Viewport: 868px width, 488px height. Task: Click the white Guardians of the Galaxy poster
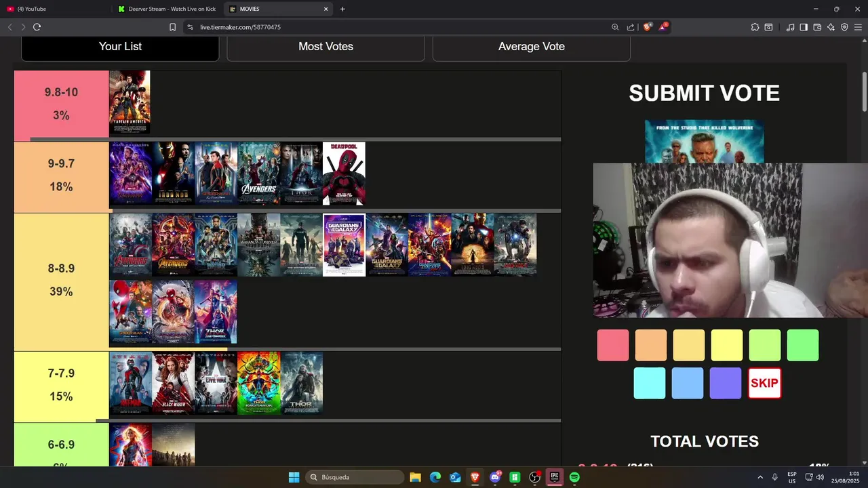pyautogui.click(x=344, y=245)
